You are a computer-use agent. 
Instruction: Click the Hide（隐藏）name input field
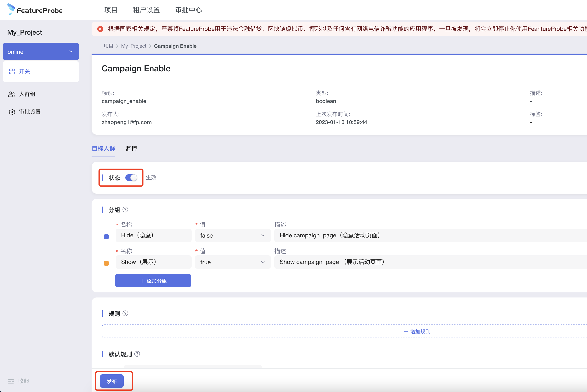153,235
